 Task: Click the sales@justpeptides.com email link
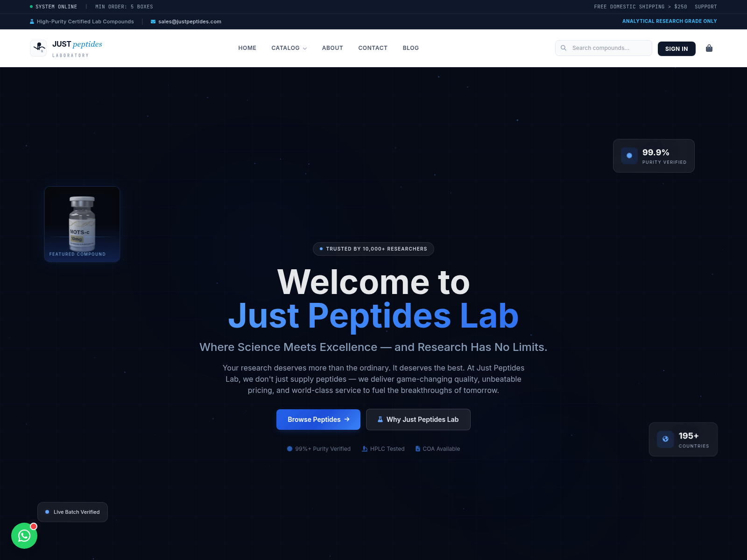coord(190,21)
